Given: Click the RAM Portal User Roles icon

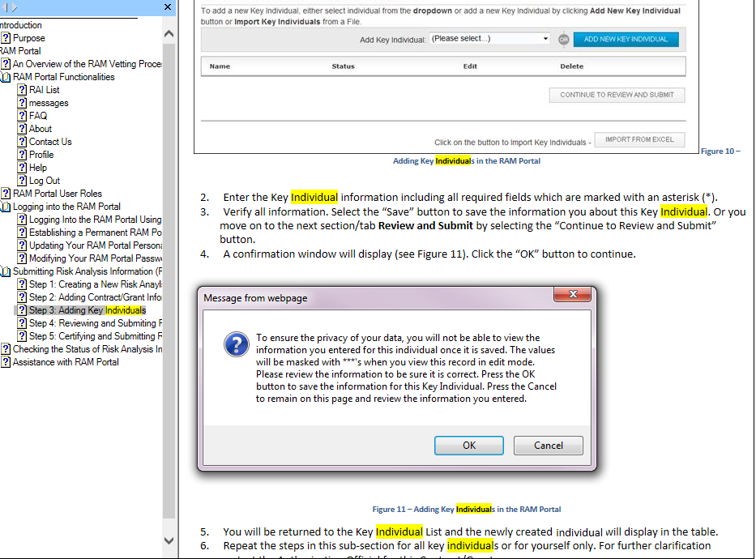Looking at the screenshot, I should (x=6, y=194).
